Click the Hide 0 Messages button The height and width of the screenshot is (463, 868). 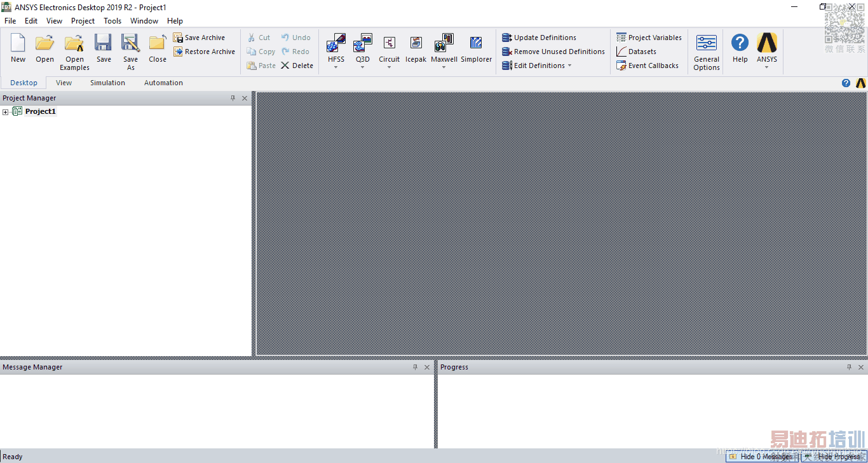pos(761,457)
